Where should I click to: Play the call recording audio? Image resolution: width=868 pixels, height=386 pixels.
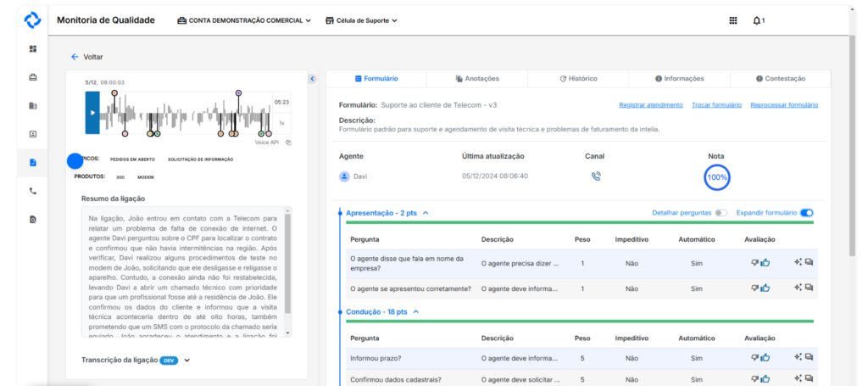tap(92, 113)
